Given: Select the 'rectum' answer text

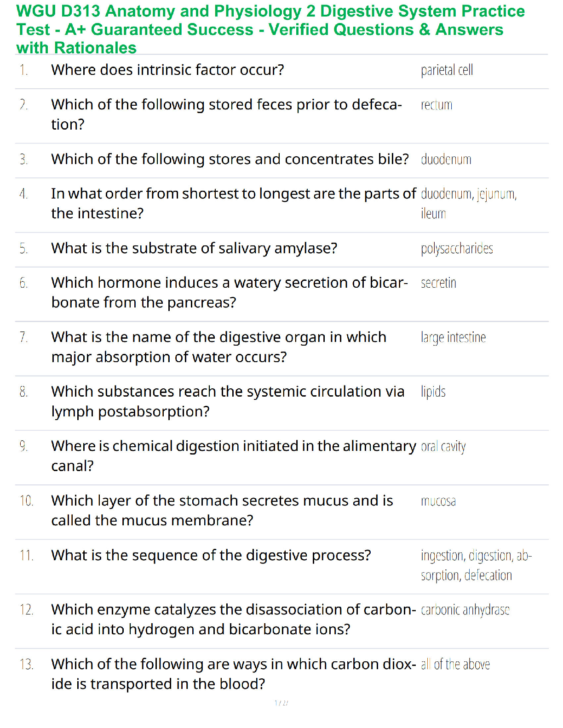Looking at the screenshot, I should (x=437, y=105).
